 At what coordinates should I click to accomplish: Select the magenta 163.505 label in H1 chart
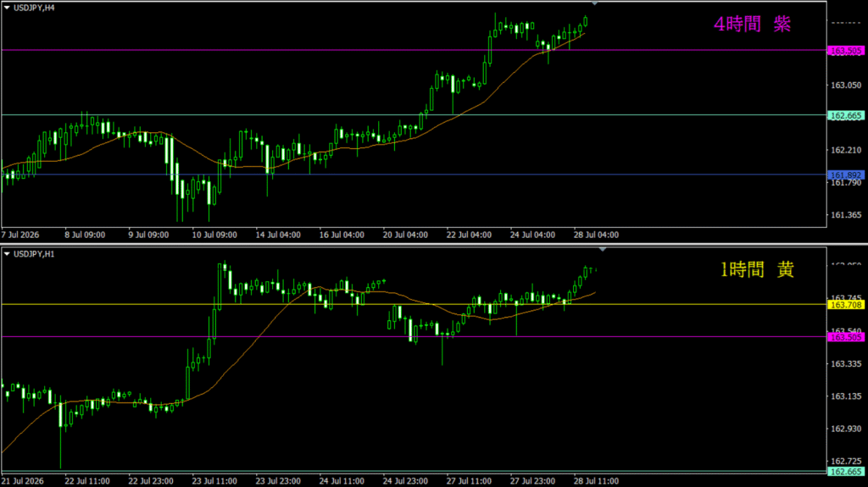(846, 338)
